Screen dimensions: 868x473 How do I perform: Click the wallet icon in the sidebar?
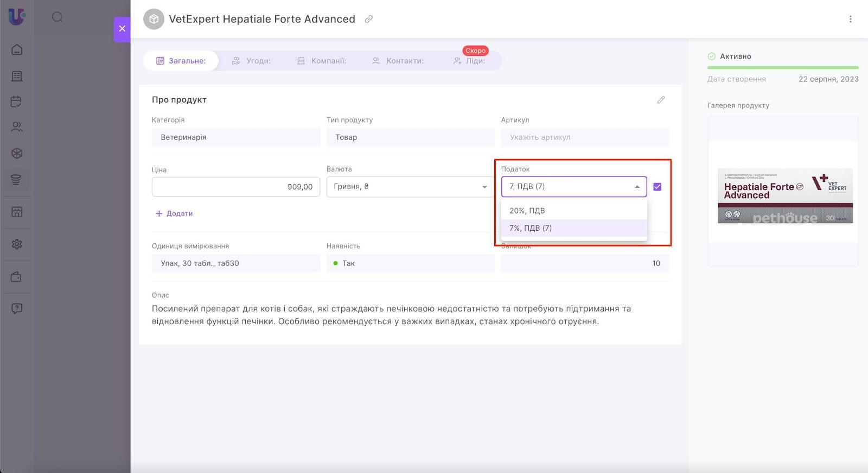(17, 277)
